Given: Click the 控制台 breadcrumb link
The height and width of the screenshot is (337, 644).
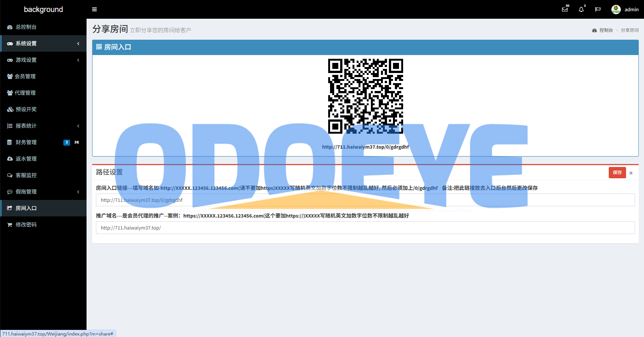Looking at the screenshot, I should pos(606,30).
